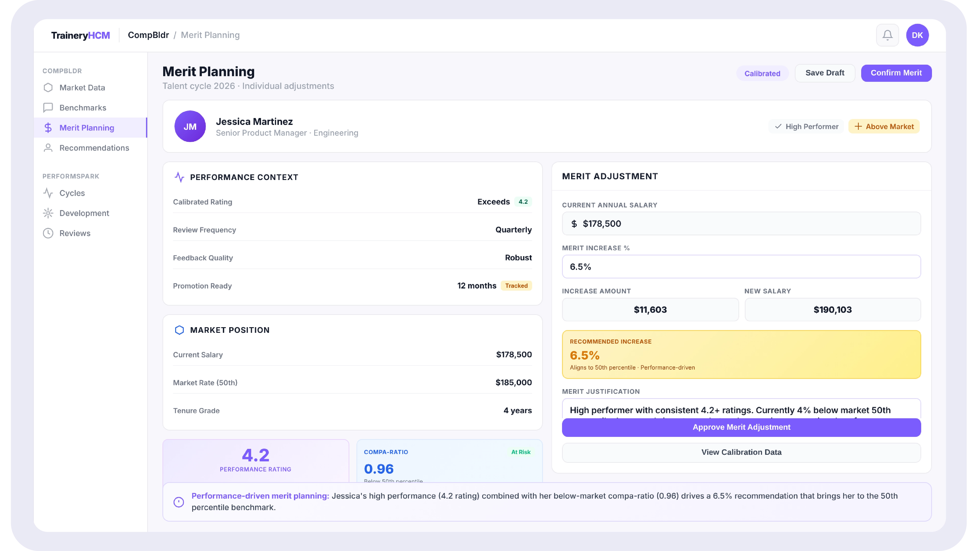Click the Development sun icon
The image size is (980, 551).
click(48, 213)
